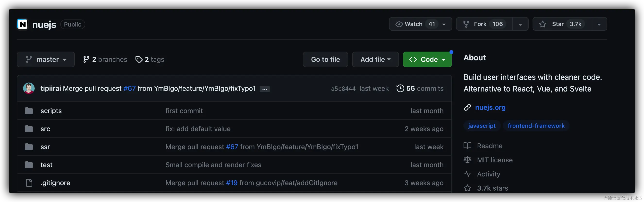
Task: Expand the Fork options dropdown arrow
Action: (520, 24)
